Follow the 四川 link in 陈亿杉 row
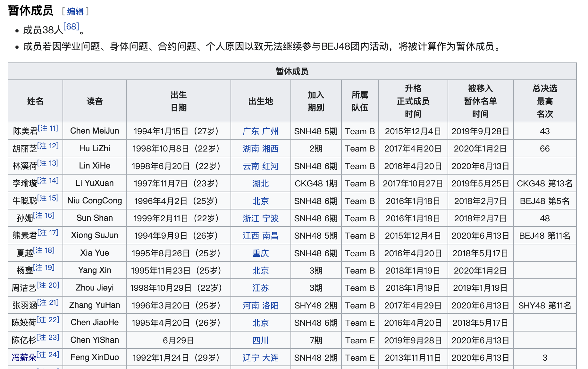The image size is (588, 369). (260, 340)
